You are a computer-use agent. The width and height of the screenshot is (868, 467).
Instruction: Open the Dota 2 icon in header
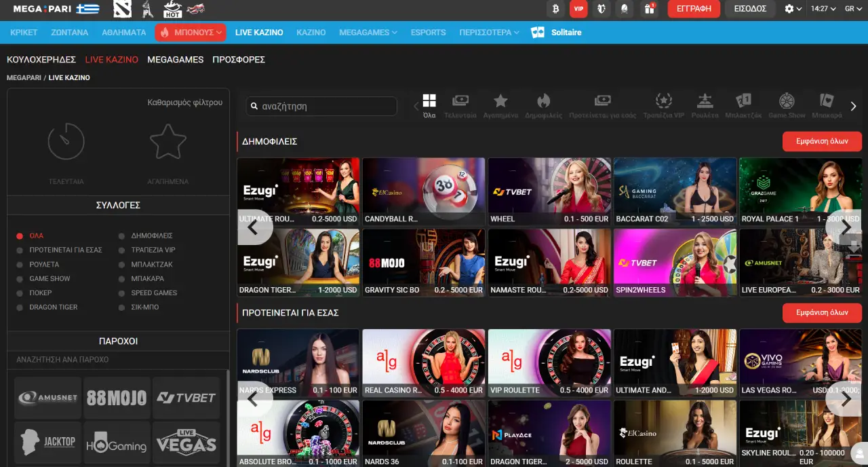pyautogui.click(x=122, y=9)
